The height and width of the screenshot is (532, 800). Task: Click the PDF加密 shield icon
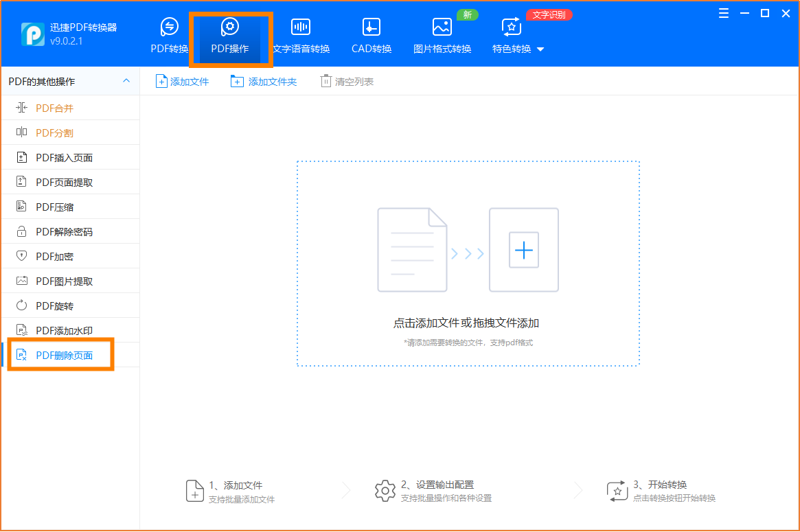click(21, 256)
